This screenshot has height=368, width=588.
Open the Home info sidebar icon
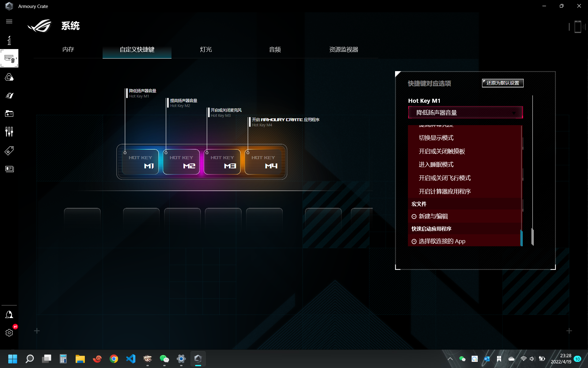click(9, 40)
